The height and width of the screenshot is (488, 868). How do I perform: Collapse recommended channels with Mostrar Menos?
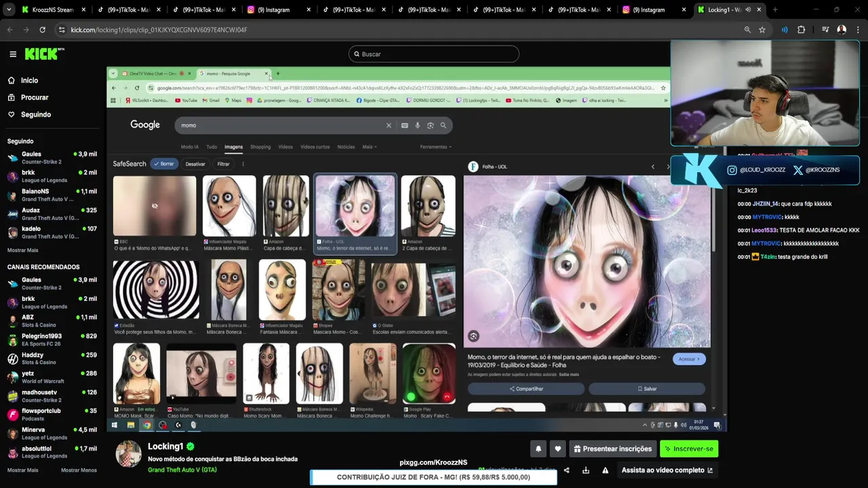pos(79,470)
